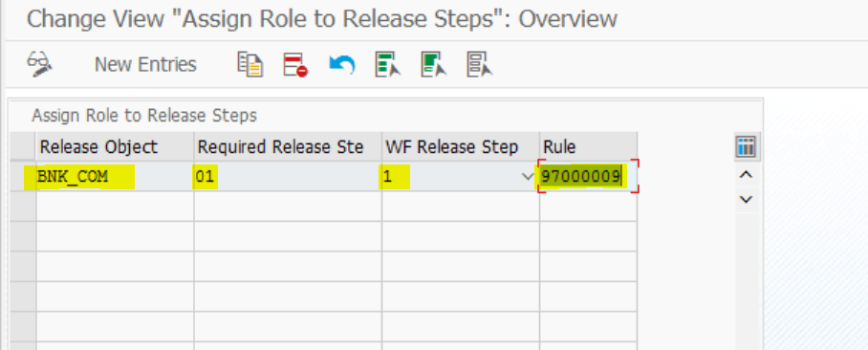This screenshot has width=868, height=350.
Task: Click the New Entries button
Action: pyautogui.click(x=145, y=65)
